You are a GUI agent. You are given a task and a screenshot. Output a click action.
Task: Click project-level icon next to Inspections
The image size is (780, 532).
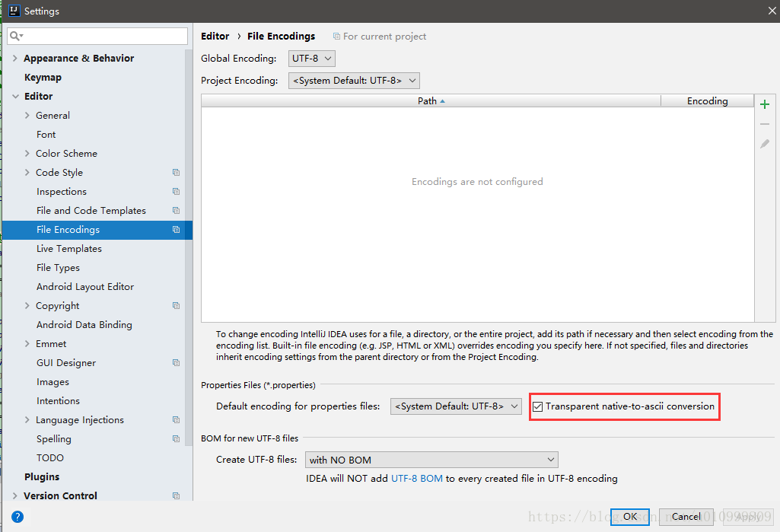[176, 191]
